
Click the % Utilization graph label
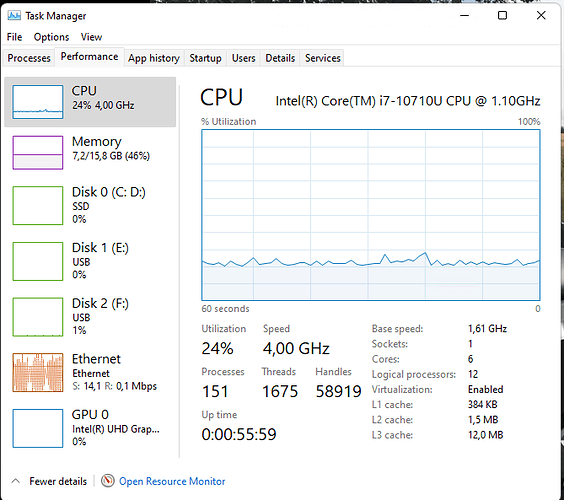[228, 122]
